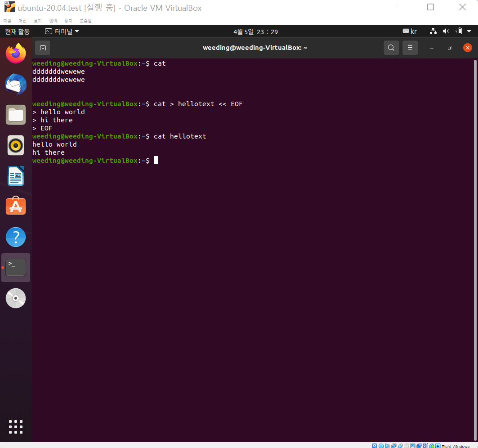478x448 pixels.
Task: Open the date and clock 4월 5일 23:29
Action: 255,32
